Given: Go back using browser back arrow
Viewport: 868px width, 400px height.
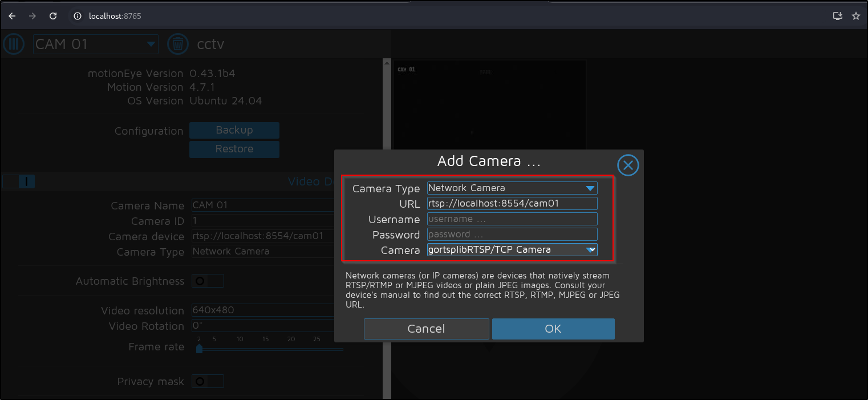Looking at the screenshot, I should click(12, 16).
